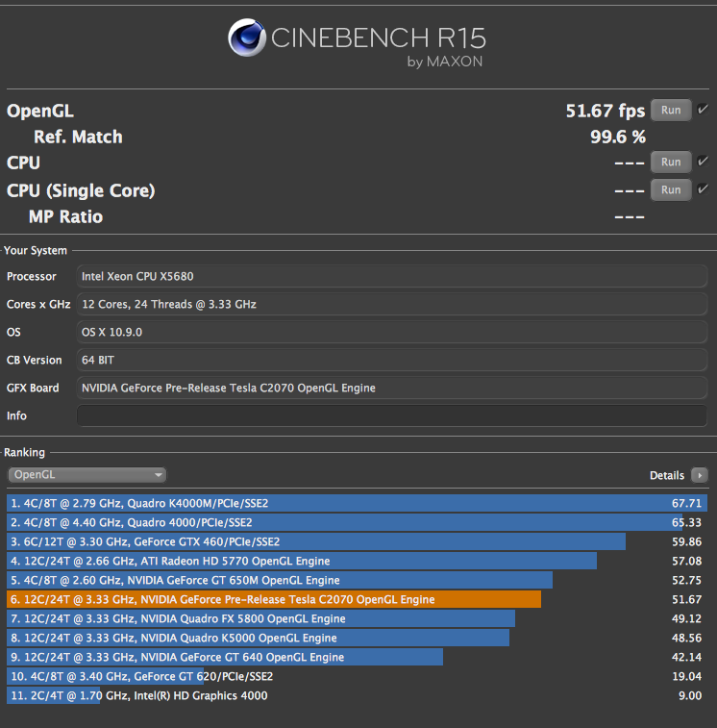The height and width of the screenshot is (728, 717).
Task: Select ranking row Intel(R) HD Graphics 4000
Action: [x=357, y=695]
